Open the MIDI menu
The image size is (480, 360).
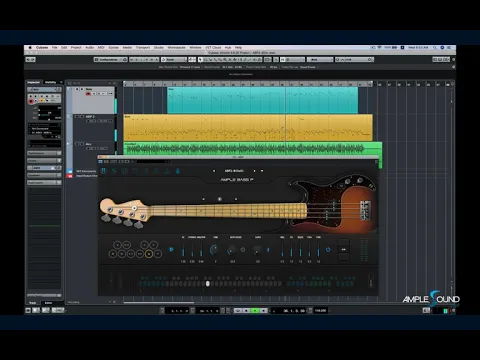pos(101,48)
